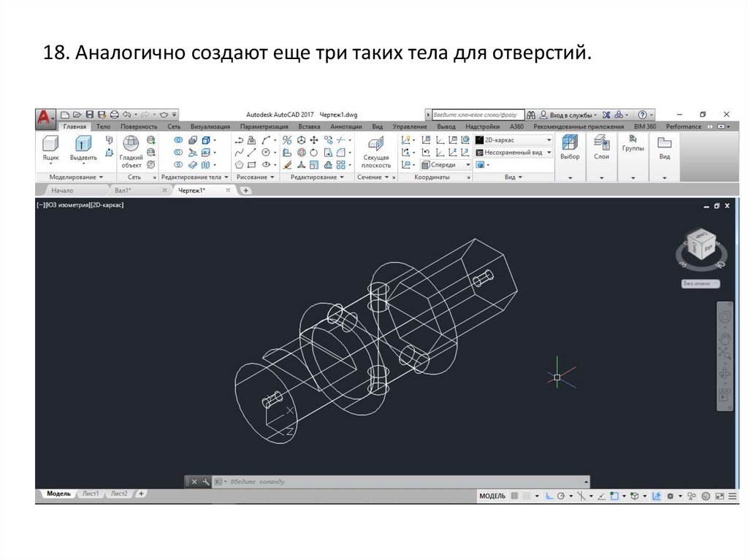Switch to the Визуализация ribbon tab
Image resolution: width=748 pixels, height=560 pixels.
[x=210, y=127]
